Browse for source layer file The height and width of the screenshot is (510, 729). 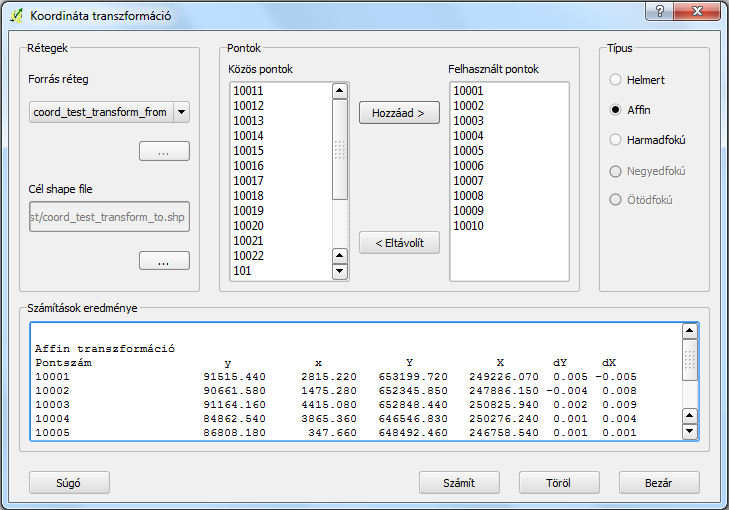(164, 151)
